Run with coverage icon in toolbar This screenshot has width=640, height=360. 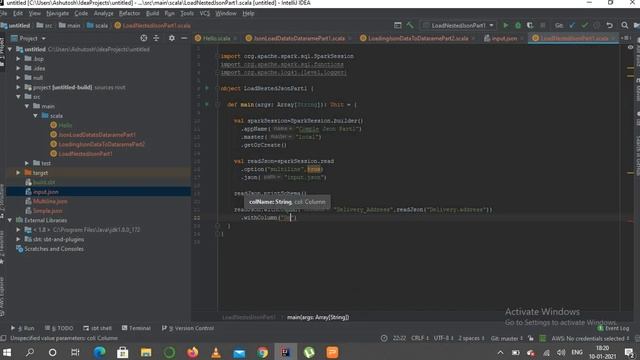(530, 25)
